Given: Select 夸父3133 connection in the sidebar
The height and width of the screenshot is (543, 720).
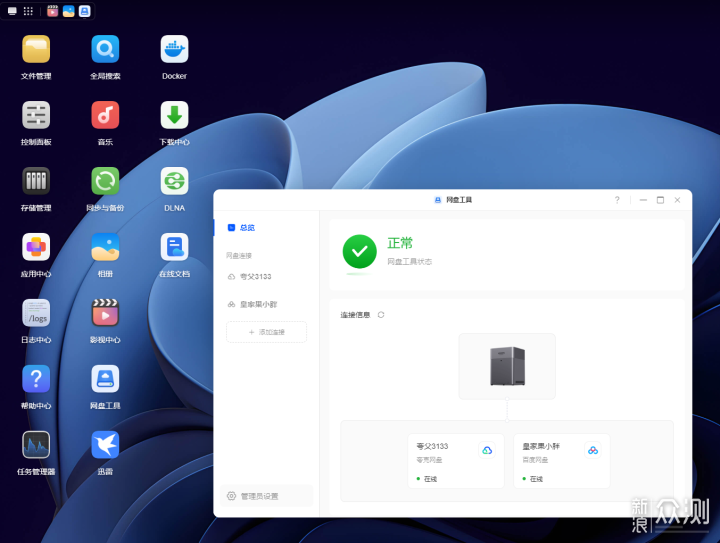Looking at the screenshot, I should click(x=267, y=276).
